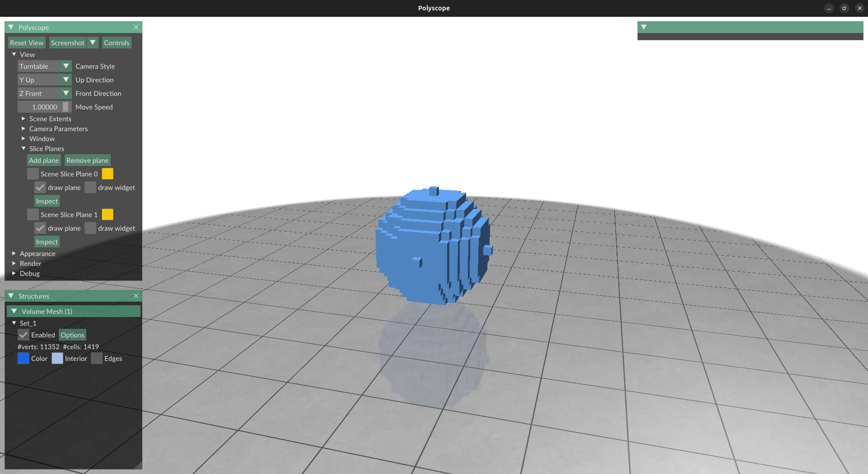
Task: Collapse the Polyscope panel title triangle
Action: pos(11,28)
